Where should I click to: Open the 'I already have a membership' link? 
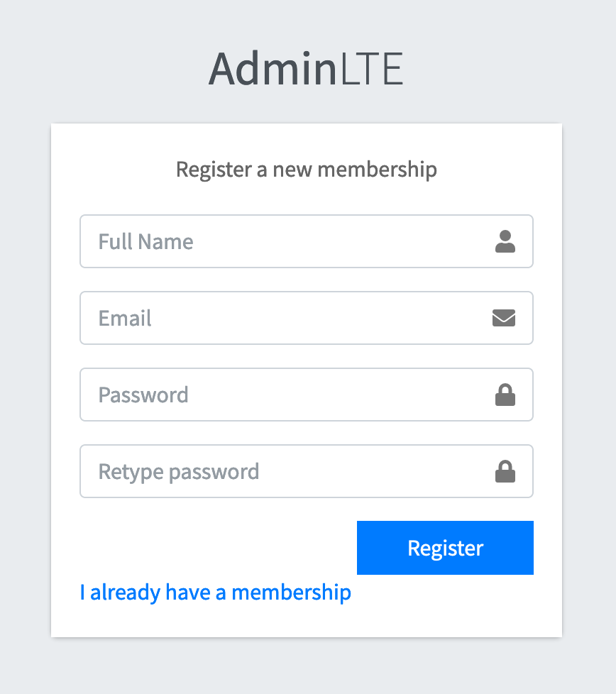click(215, 591)
